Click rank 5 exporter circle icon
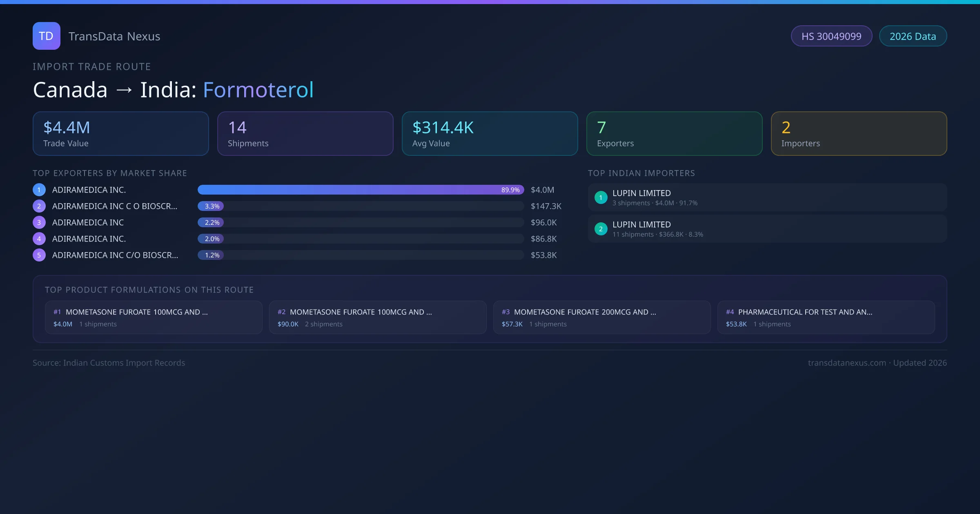 (x=39, y=255)
